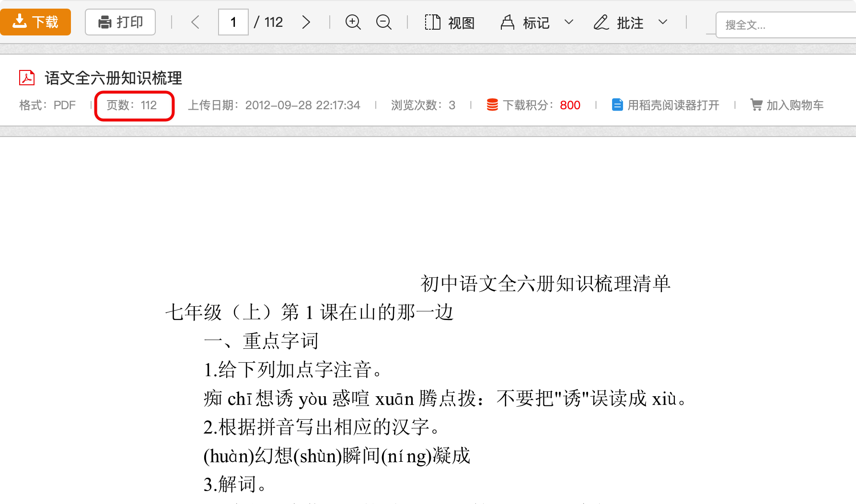Click the orange 下载 download button
Viewport: 856px width, 504px height.
tap(35, 22)
